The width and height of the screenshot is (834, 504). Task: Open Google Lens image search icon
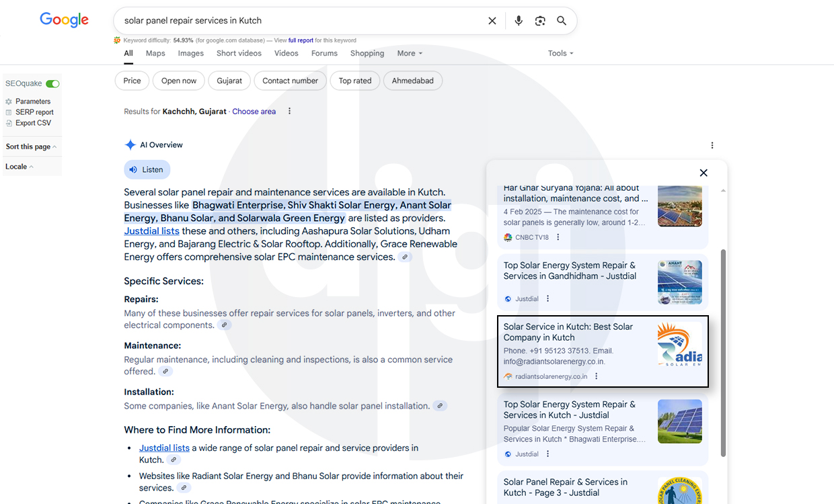(540, 21)
